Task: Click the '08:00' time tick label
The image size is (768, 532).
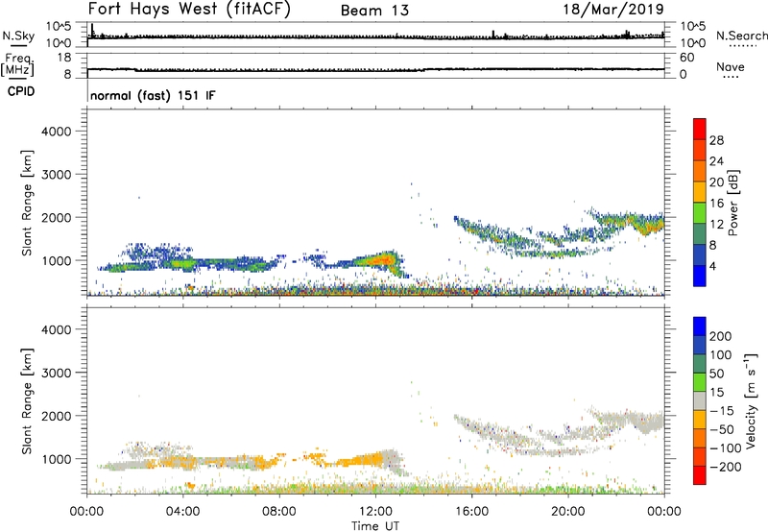Action: click(x=279, y=512)
